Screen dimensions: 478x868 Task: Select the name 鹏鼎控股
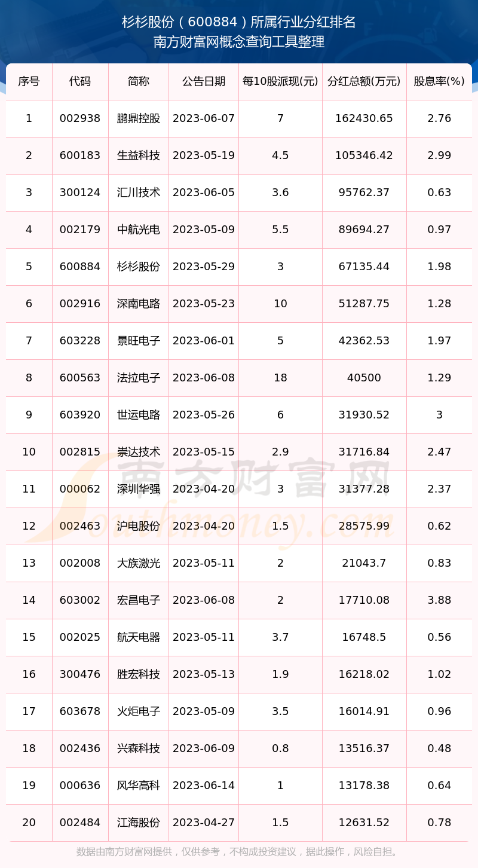[x=139, y=118]
